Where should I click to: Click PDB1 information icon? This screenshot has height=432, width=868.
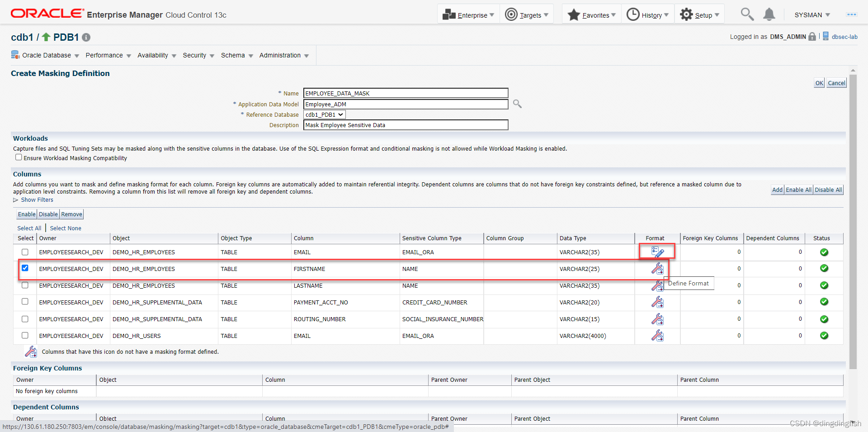coord(86,38)
